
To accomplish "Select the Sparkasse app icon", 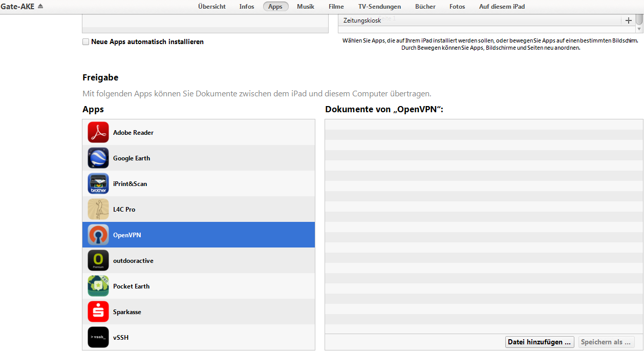I will coord(98,312).
